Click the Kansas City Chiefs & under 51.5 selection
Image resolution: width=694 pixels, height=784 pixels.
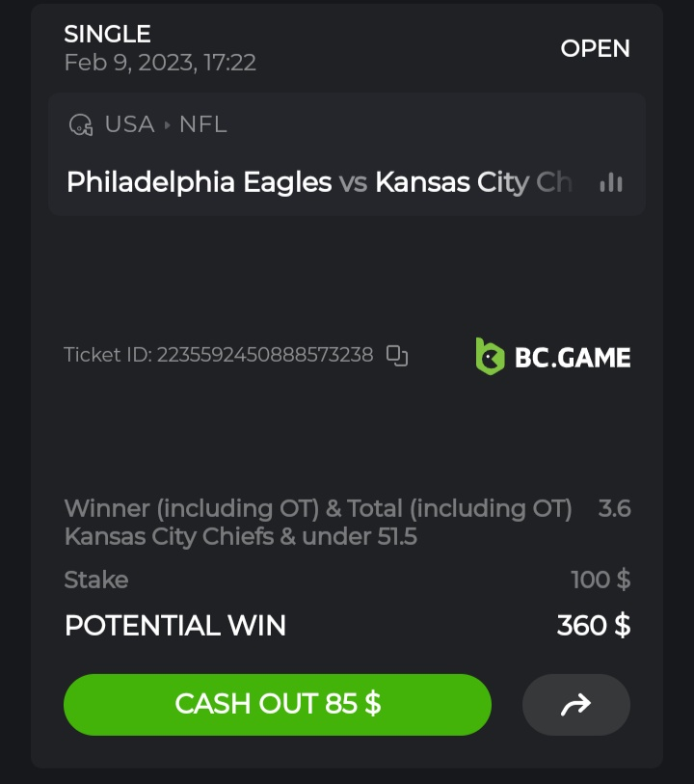pos(240,536)
